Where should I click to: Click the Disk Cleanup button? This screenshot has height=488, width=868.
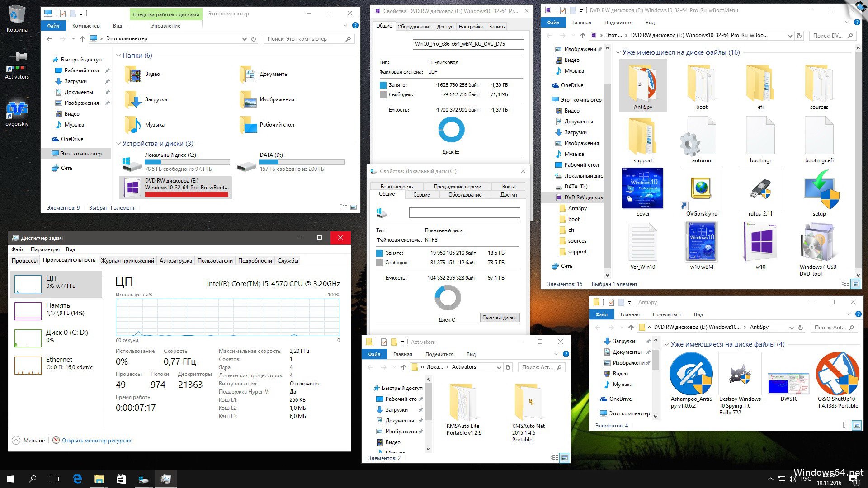click(499, 318)
